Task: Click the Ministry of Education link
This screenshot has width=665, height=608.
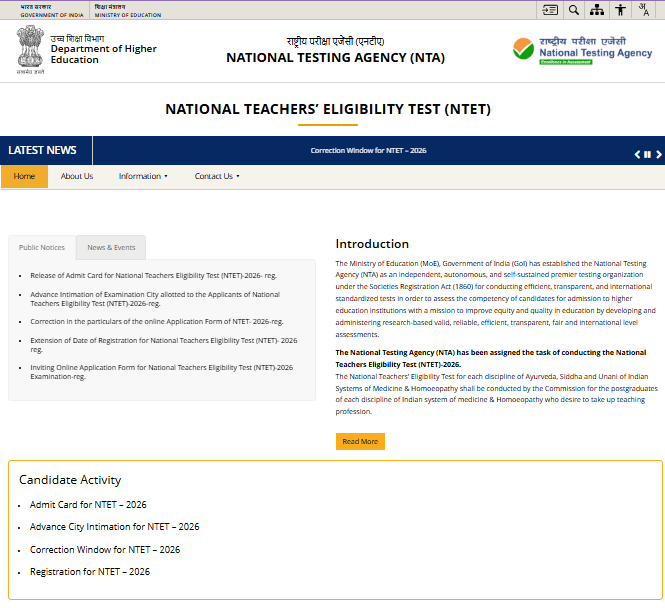Action: pos(128,11)
